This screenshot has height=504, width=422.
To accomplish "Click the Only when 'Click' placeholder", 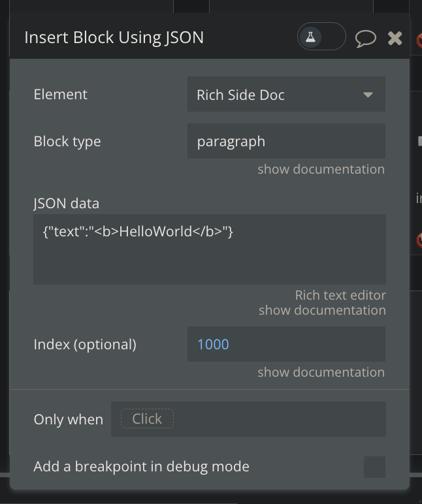I will click(x=147, y=418).
